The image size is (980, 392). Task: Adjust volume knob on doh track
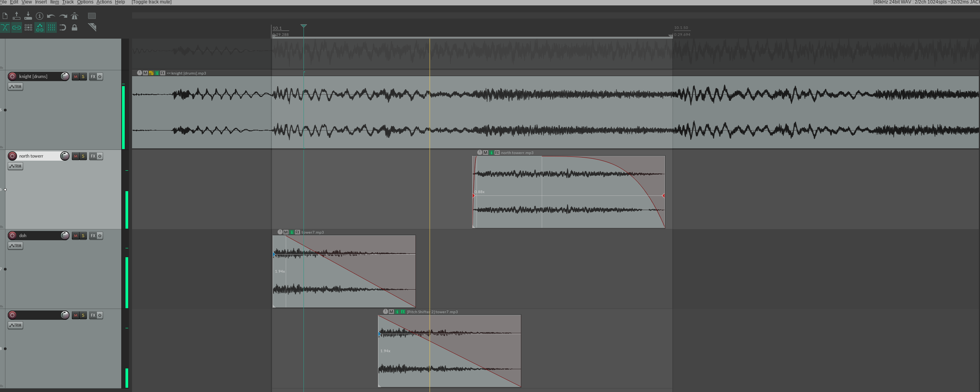tap(65, 236)
